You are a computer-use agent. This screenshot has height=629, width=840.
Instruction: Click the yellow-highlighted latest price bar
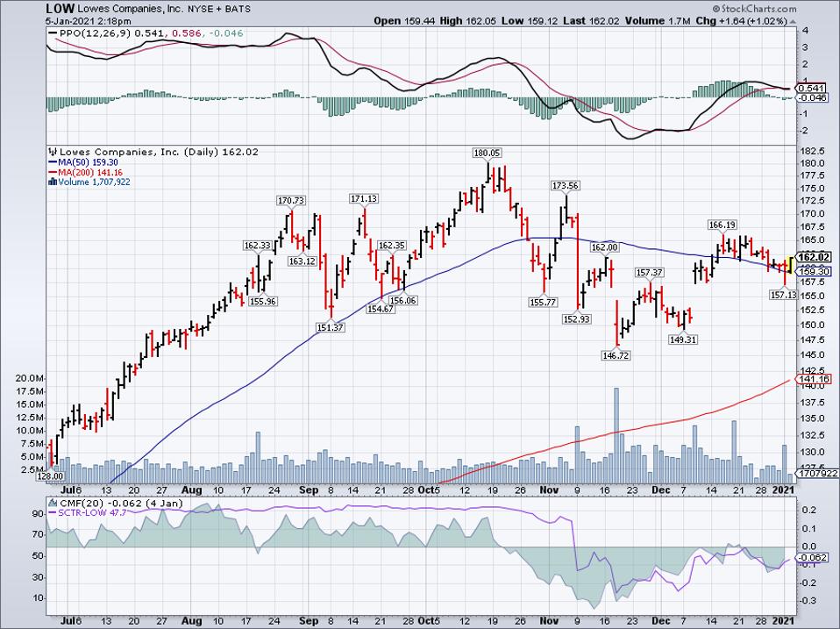point(790,265)
